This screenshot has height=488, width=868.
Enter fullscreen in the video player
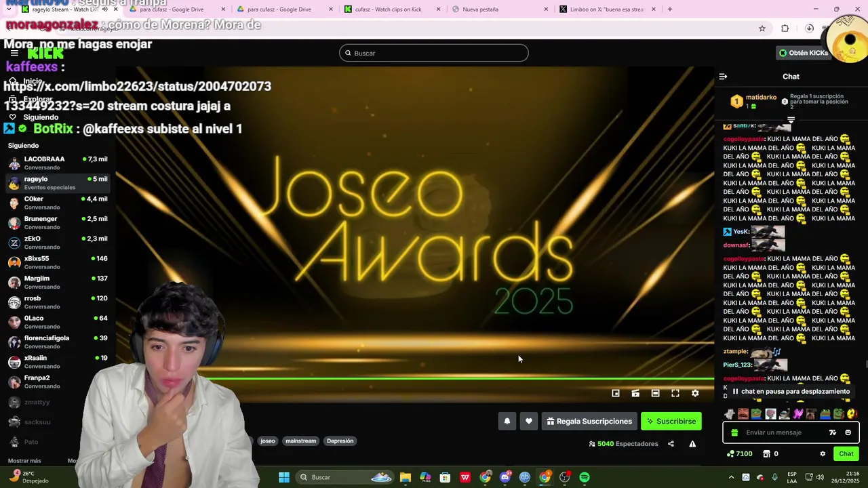coord(675,393)
